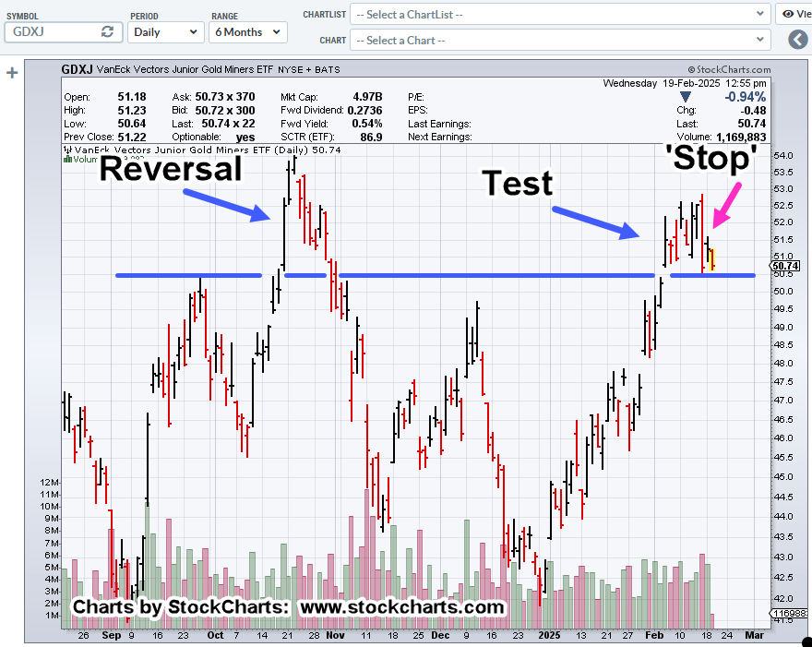Click the pink arrow under 'Stop'

coord(729,203)
